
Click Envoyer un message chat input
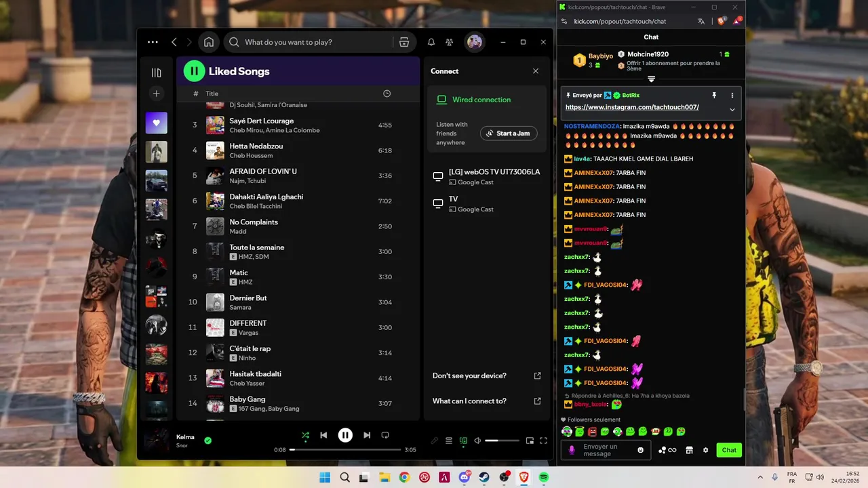click(x=606, y=450)
